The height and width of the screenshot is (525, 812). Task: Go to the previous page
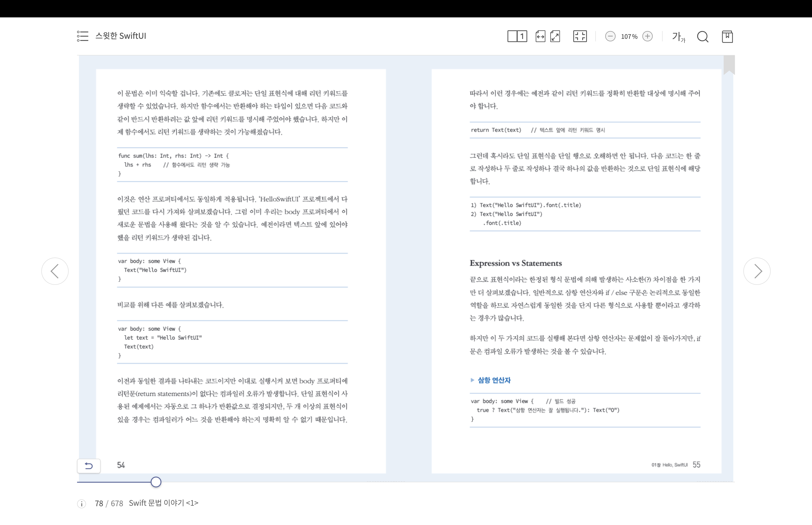55,271
